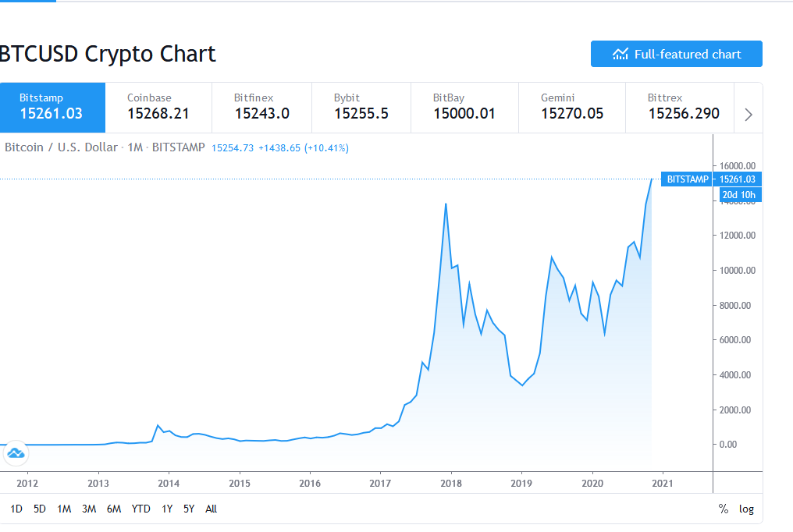Show the All time range
The image size is (793, 532).
click(211, 509)
